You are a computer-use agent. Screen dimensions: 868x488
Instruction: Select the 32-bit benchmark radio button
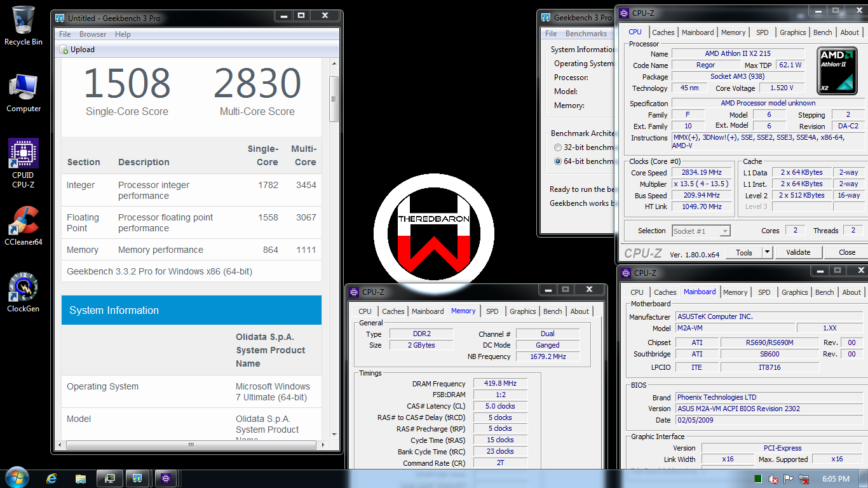558,147
